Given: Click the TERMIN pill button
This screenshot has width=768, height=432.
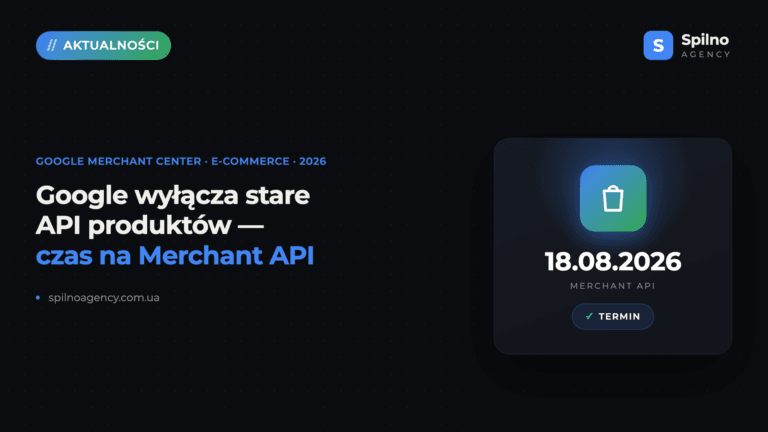Looking at the screenshot, I should [x=613, y=316].
